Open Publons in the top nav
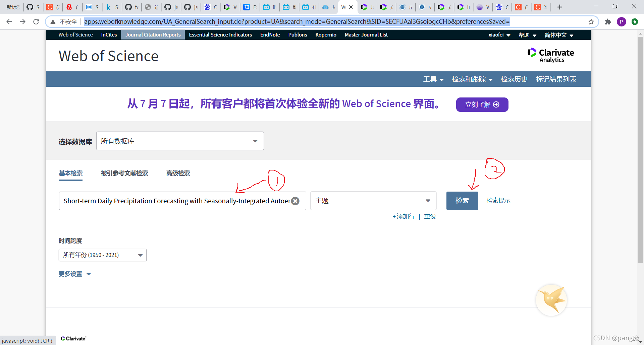This screenshot has width=644, height=345. pyautogui.click(x=298, y=35)
